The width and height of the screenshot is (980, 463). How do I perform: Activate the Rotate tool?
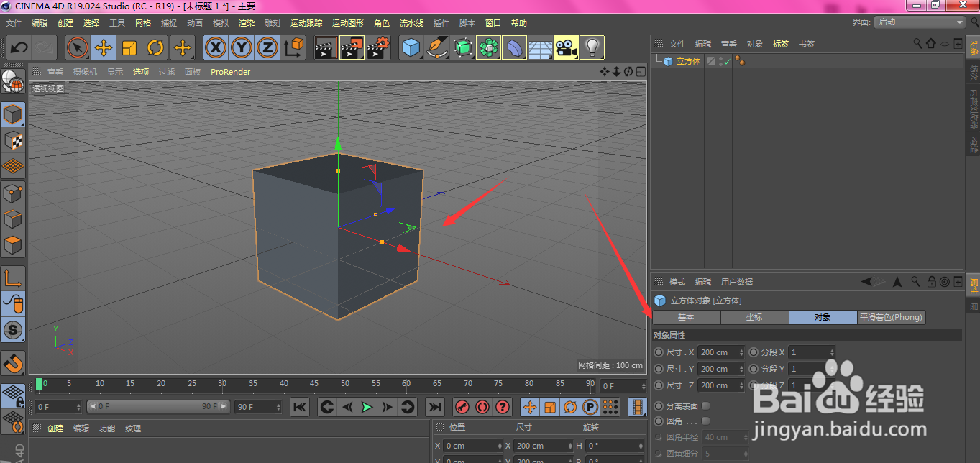tap(155, 48)
